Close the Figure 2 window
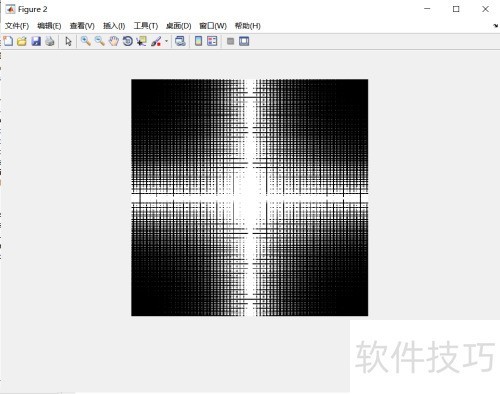 [x=485, y=9]
